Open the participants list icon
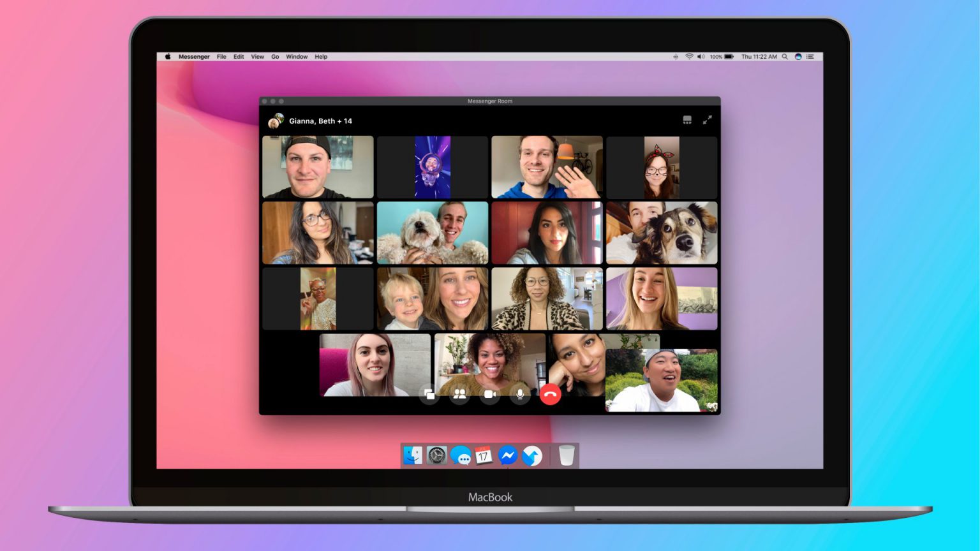The image size is (980, 551). 459,394
